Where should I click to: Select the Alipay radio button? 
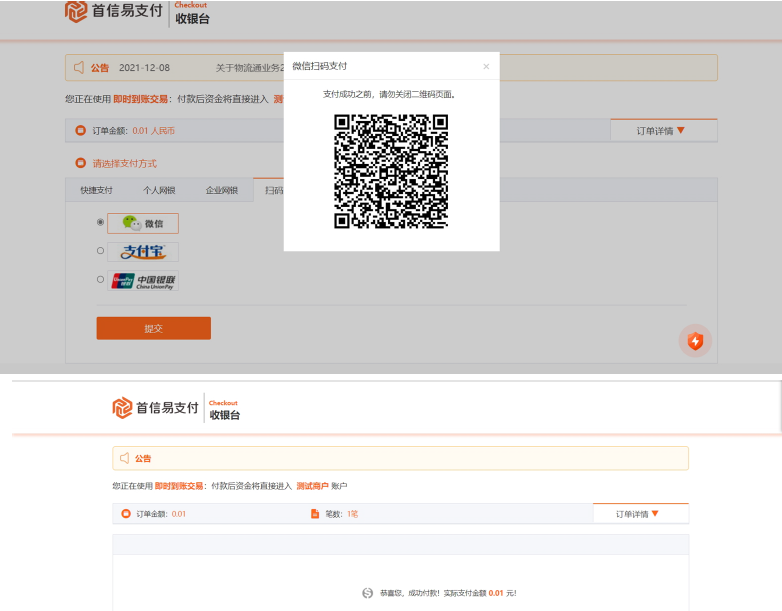(100, 251)
